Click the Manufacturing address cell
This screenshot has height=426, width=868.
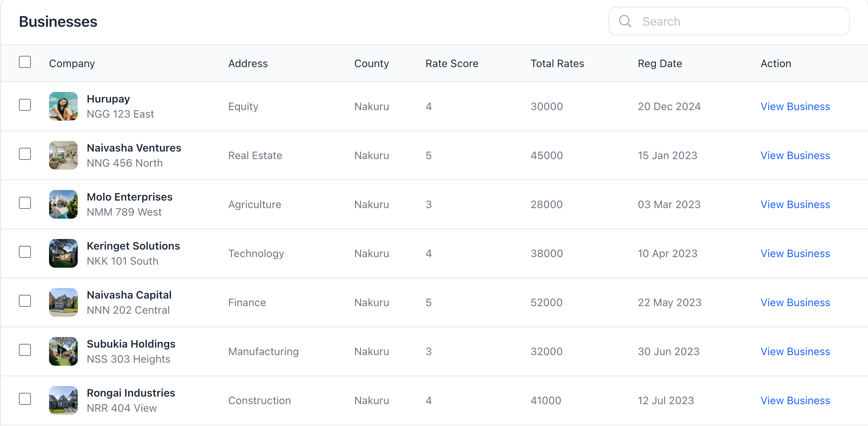click(x=264, y=352)
